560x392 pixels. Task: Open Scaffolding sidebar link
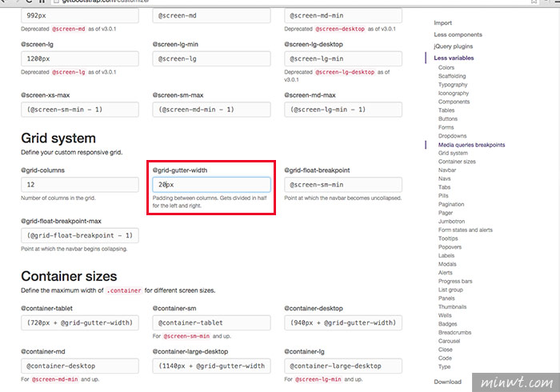click(x=452, y=76)
